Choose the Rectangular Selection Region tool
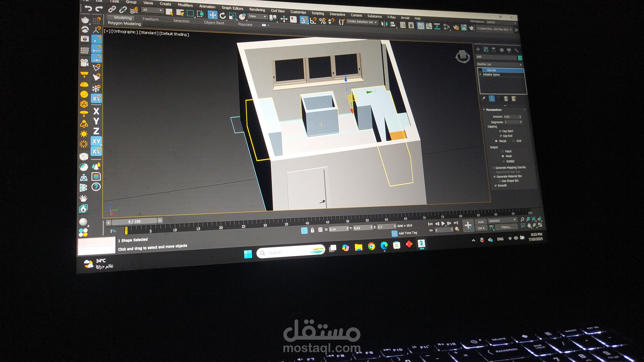The width and height of the screenshot is (644, 362). (191, 13)
